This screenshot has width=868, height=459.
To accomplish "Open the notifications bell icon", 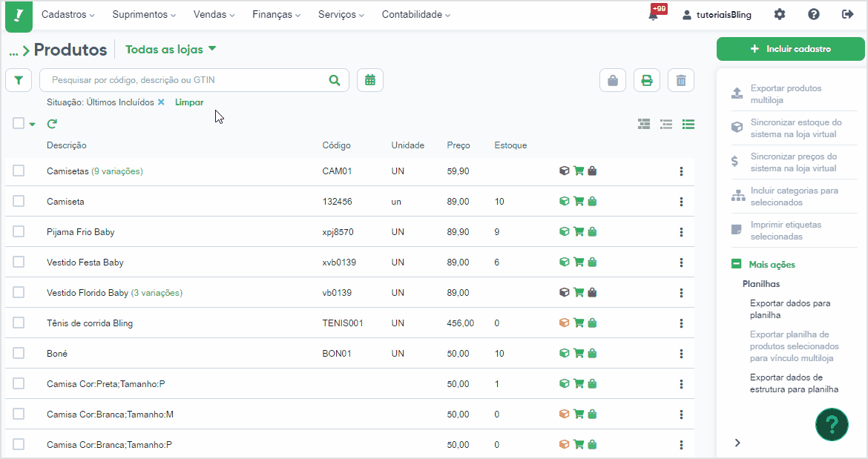I will click(654, 14).
